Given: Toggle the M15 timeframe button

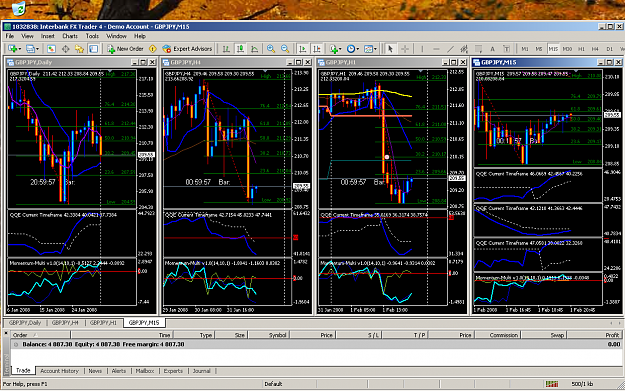Looking at the screenshot, I should click(x=553, y=49).
